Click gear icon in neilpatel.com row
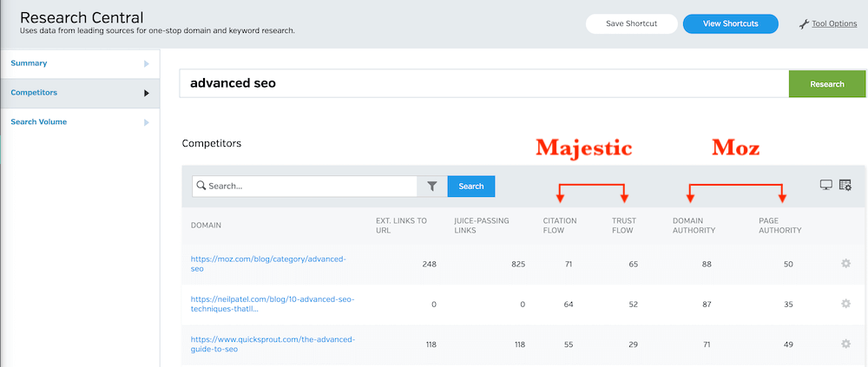The width and height of the screenshot is (868, 367). click(845, 305)
